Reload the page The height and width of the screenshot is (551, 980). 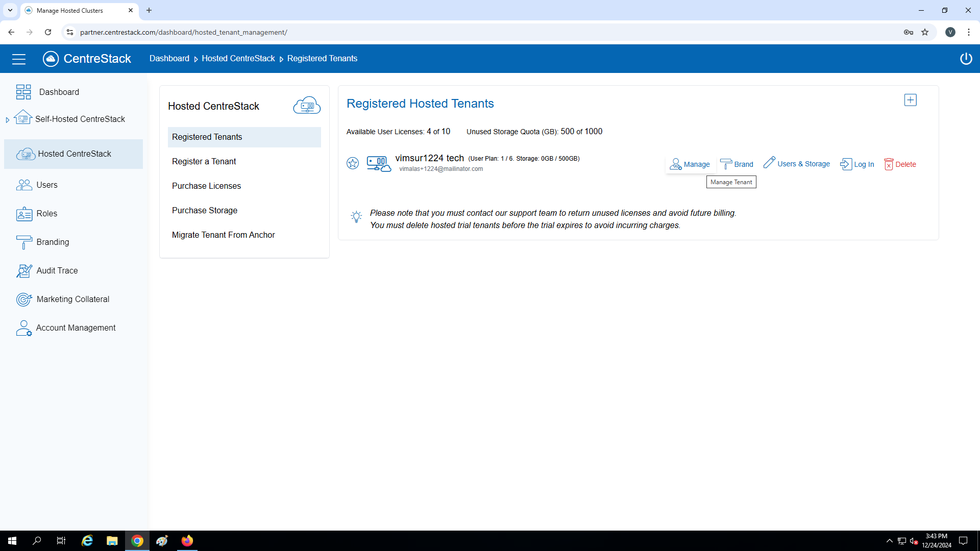pyautogui.click(x=48, y=32)
